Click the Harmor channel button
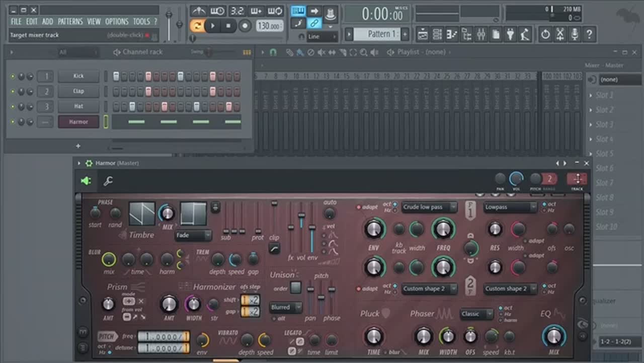644x363 pixels. [78, 122]
